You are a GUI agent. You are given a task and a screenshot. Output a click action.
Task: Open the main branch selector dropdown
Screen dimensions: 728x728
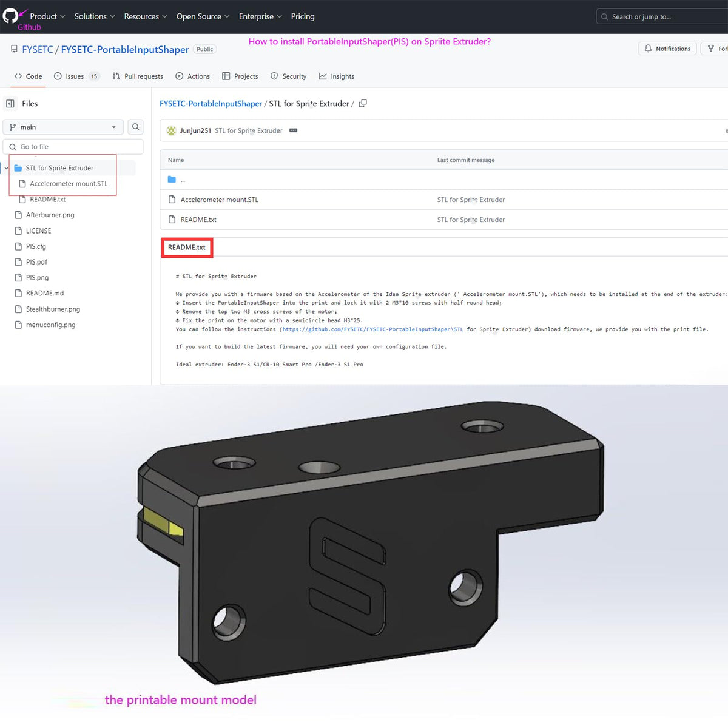63,127
